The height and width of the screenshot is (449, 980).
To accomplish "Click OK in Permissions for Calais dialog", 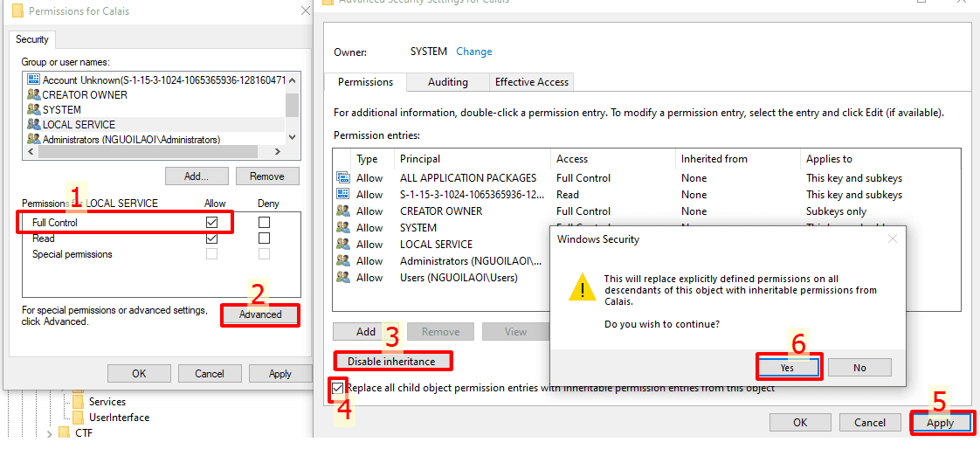I will click(139, 373).
